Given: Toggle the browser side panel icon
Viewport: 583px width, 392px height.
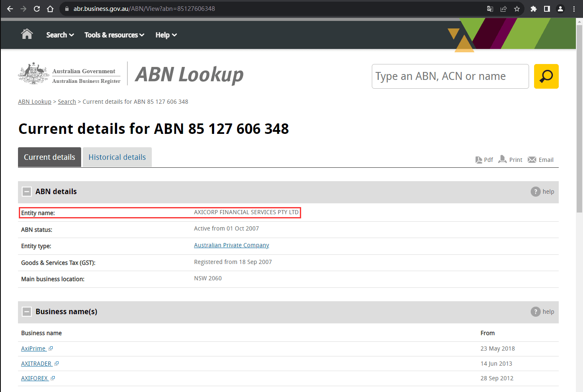Looking at the screenshot, I should point(547,9).
